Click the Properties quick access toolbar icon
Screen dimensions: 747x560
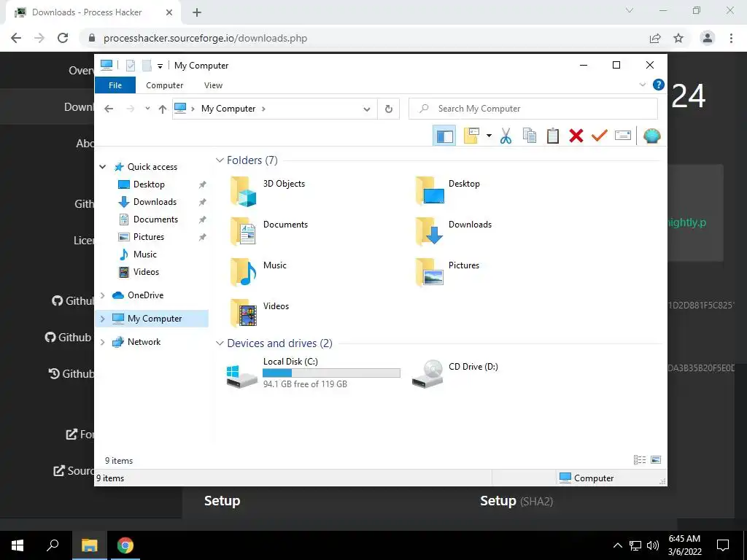point(130,66)
